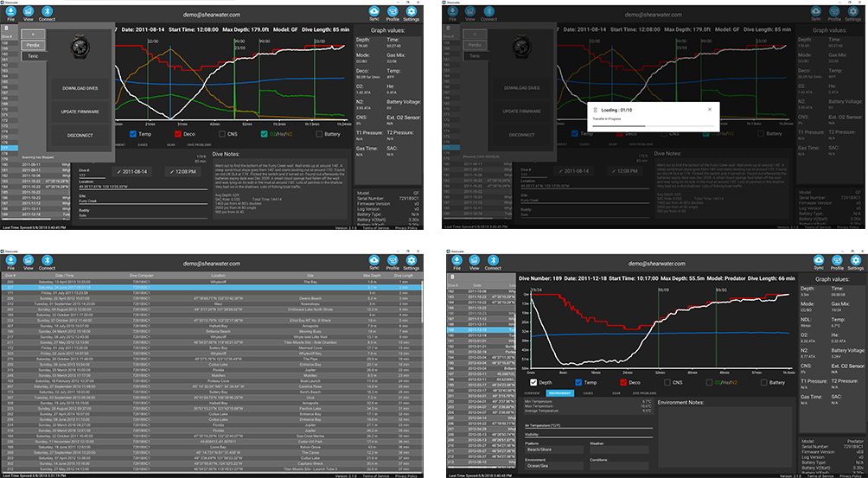Toggle Temp checkbox in Teric connect-panel window
Screen dimensions: 868x478
tap(133, 134)
